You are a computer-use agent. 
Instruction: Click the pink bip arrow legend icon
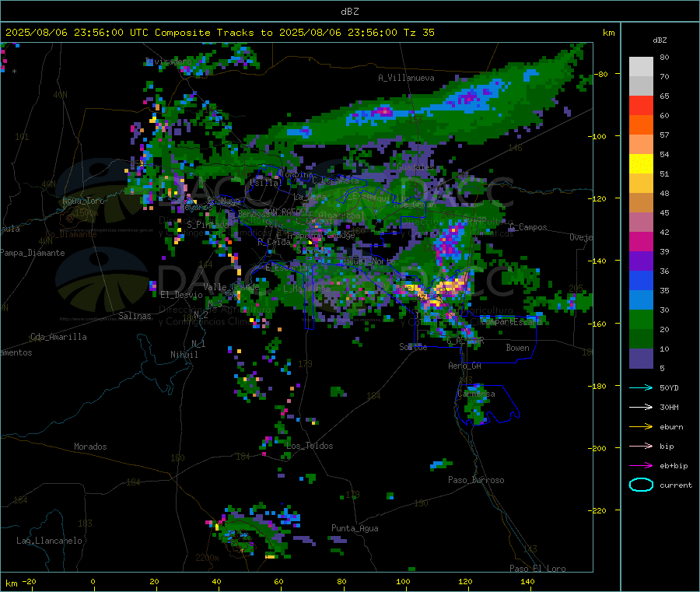click(x=641, y=446)
